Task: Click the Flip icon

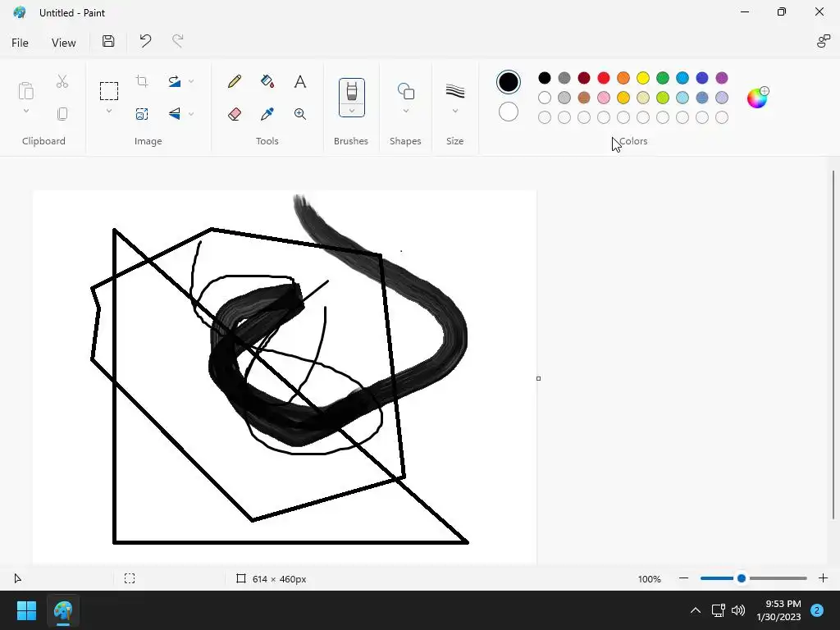Action: tap(174, 113)
